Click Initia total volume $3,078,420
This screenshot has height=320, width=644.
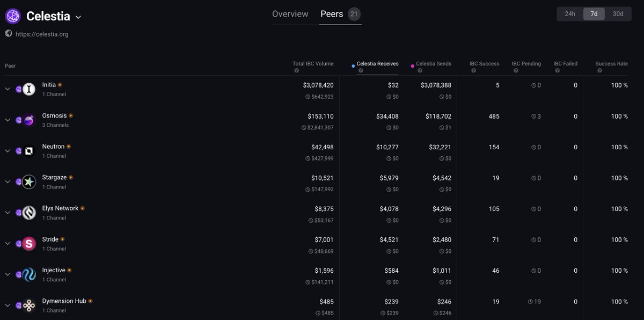pos(318,85)
